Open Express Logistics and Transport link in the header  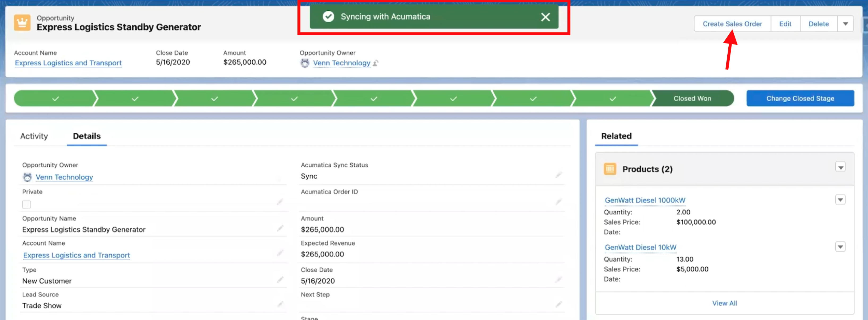[68, 63]
